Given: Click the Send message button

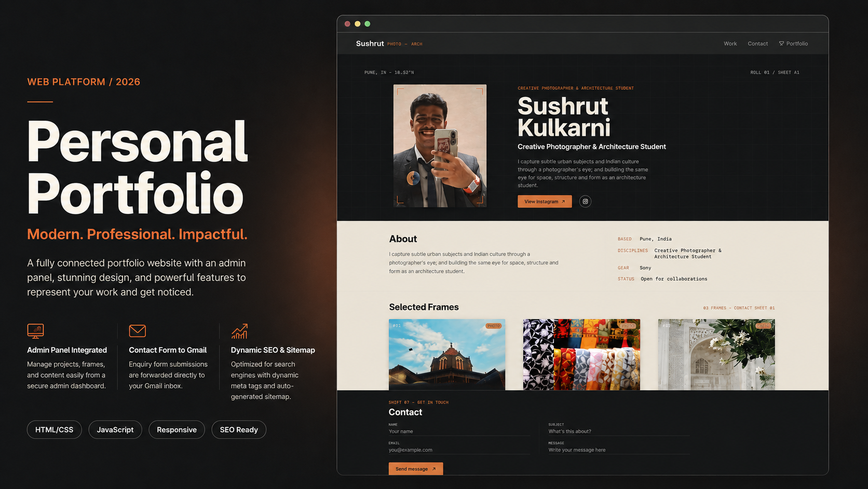Looking at the screenshot, I should click(416, 469).
